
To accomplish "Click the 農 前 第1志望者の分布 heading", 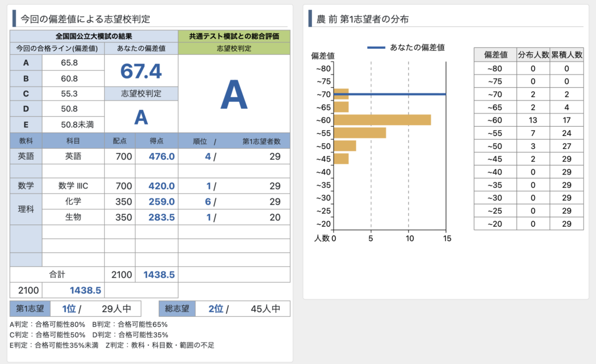I will click(362, 19).
